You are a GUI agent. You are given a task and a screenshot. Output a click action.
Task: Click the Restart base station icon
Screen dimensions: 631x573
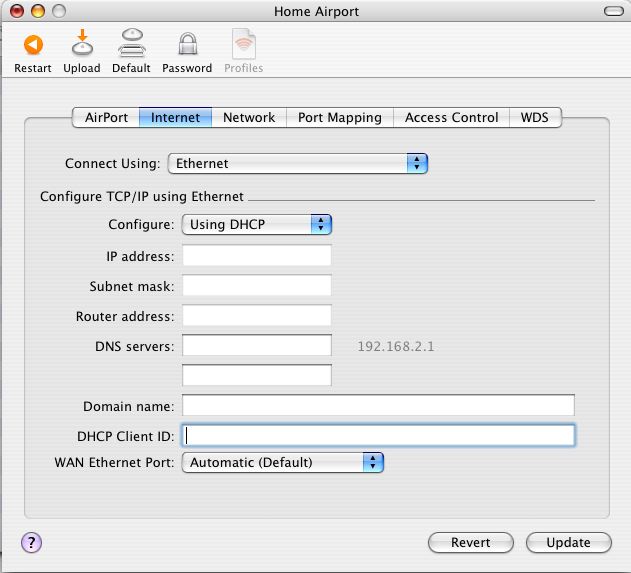tap(33, 45)
